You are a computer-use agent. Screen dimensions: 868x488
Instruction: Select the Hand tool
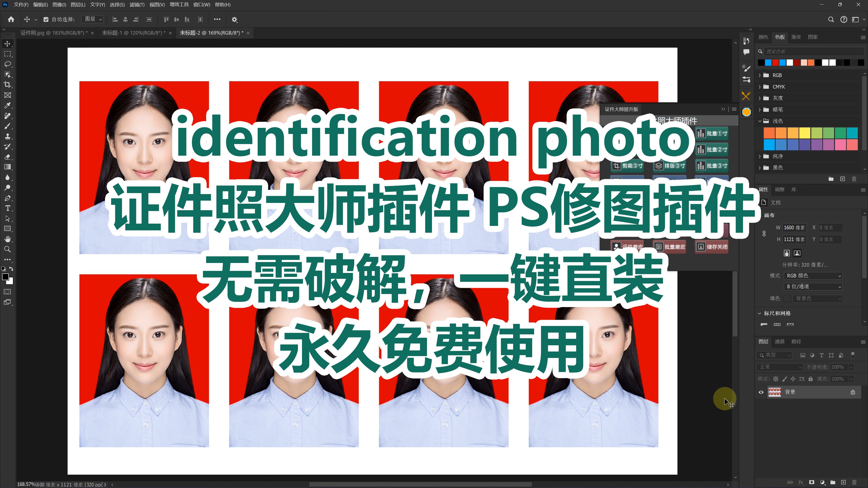tap(7, 239)
